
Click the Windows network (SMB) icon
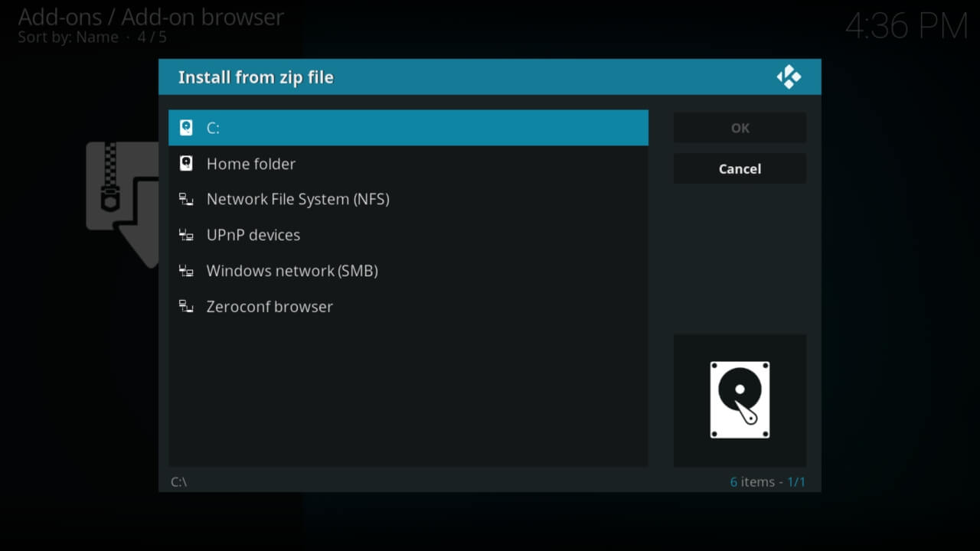pos(186,271)
